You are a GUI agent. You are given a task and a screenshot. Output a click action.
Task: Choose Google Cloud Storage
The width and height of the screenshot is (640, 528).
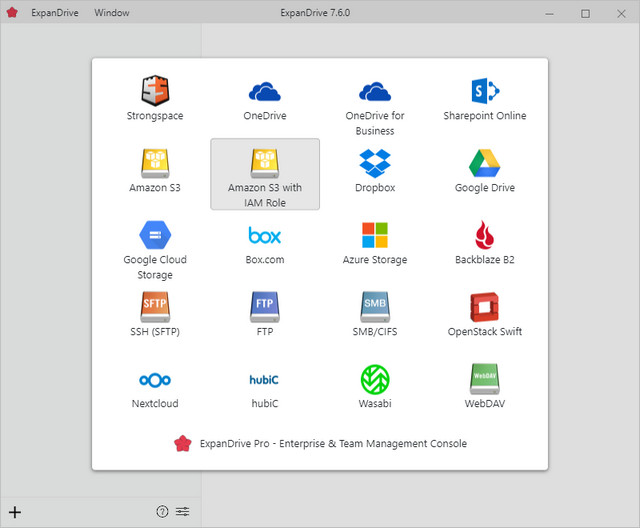(155, 236)
